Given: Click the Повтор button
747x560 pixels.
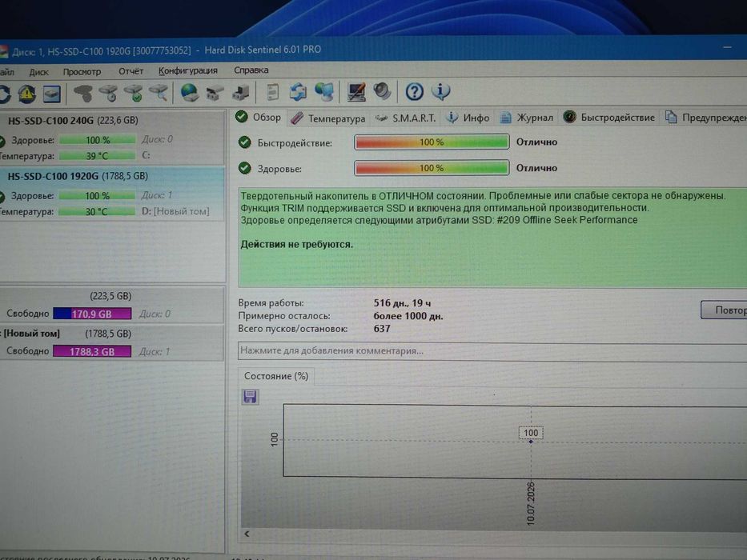Looking at the screenshot, I should (724, 310).
